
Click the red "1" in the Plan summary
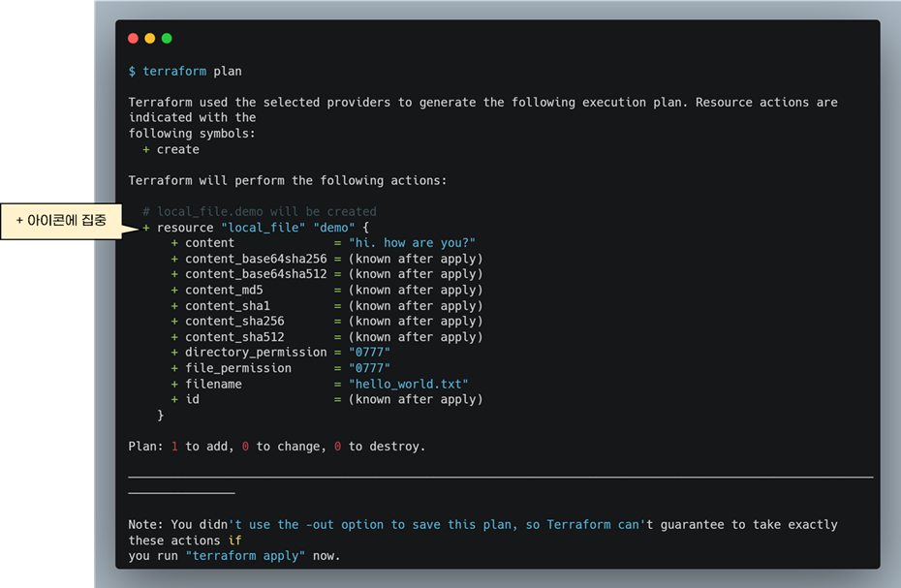174,447
